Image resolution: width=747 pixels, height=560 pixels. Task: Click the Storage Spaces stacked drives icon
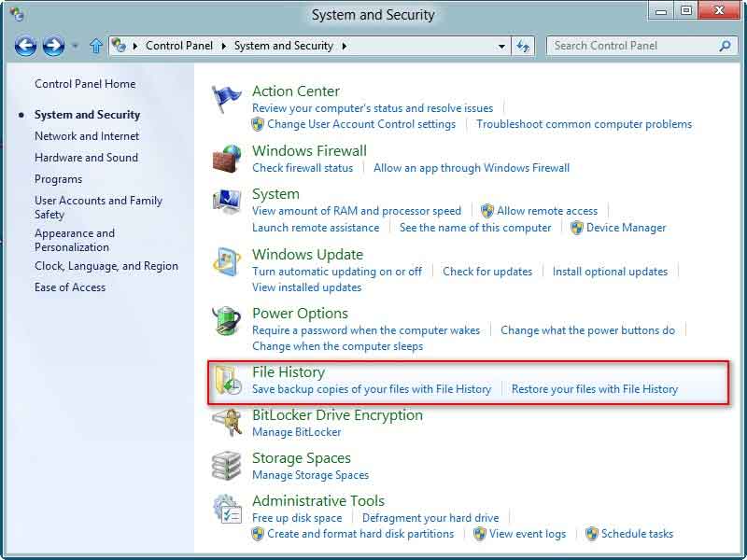coord(227,466)
